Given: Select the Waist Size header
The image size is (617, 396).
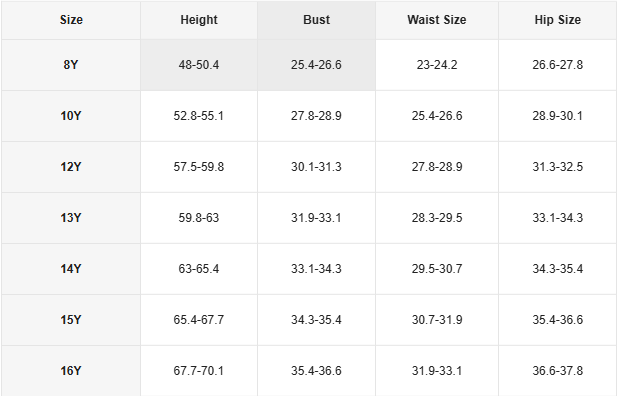Looking at the screenshot, I should (x=437, y=20).
